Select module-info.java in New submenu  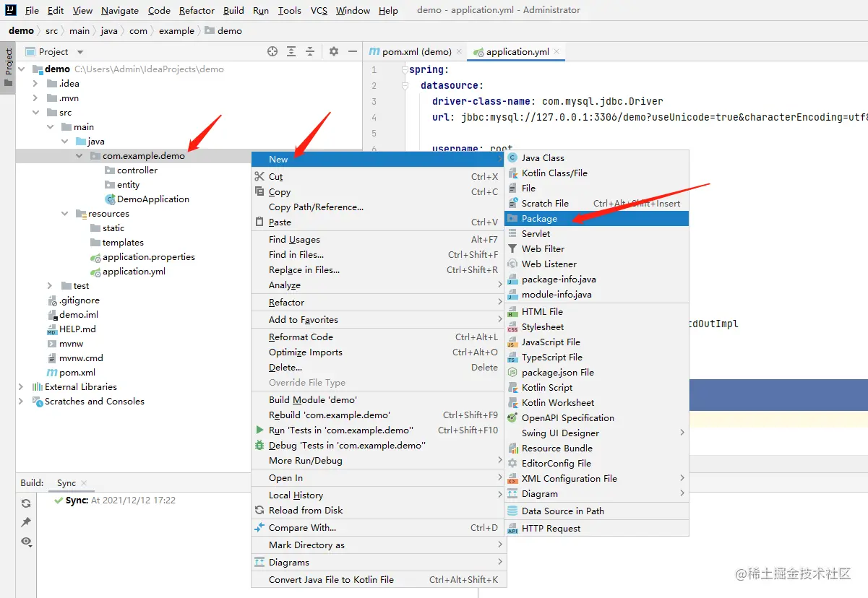pos(596,294)
